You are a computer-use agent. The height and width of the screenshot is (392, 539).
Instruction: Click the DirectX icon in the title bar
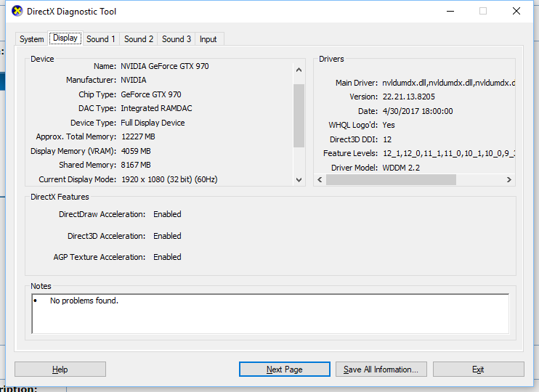[17, 12]
